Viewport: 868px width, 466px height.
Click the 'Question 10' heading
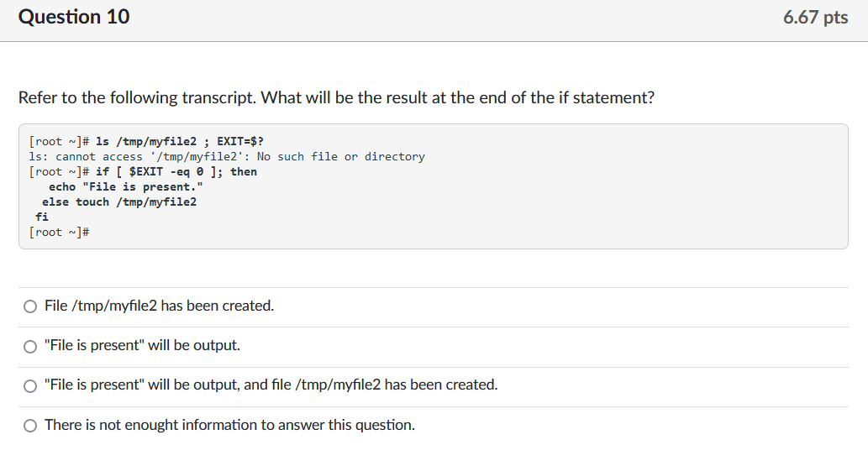(74, 17)
